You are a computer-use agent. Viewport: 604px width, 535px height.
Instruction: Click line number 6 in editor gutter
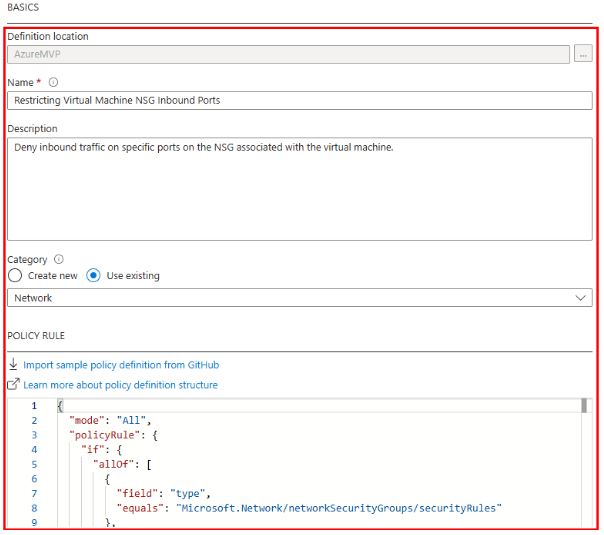pyautogui.click(x=34, y=479)
